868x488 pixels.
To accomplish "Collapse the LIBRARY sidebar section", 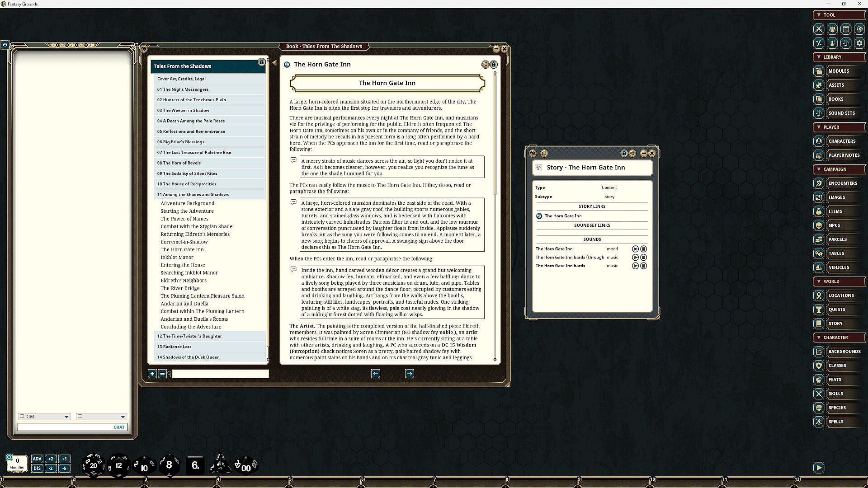I will tap(819, 57).
